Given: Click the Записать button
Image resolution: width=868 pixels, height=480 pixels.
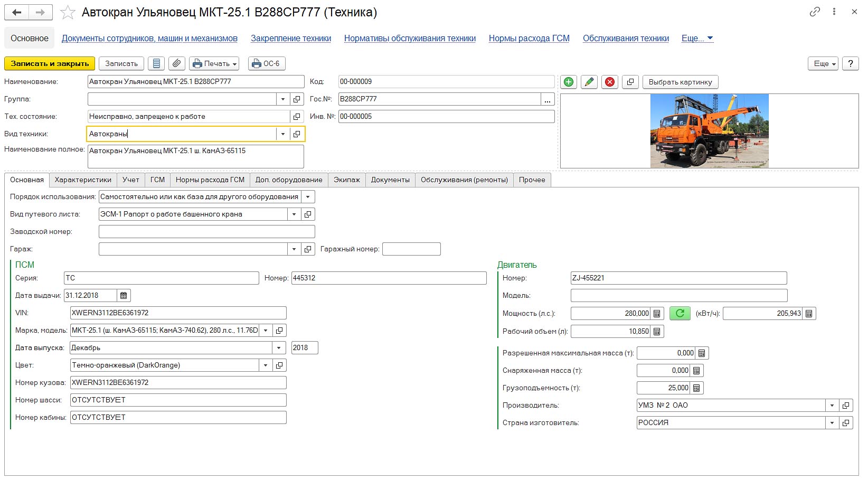Looking at the screenshot, I should (x=121, y=63).
